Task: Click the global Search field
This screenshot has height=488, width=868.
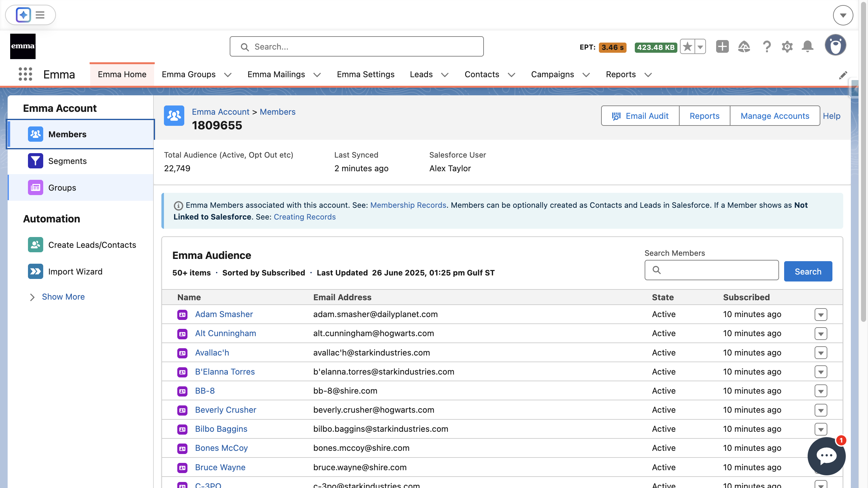Action: click(356, 46)
